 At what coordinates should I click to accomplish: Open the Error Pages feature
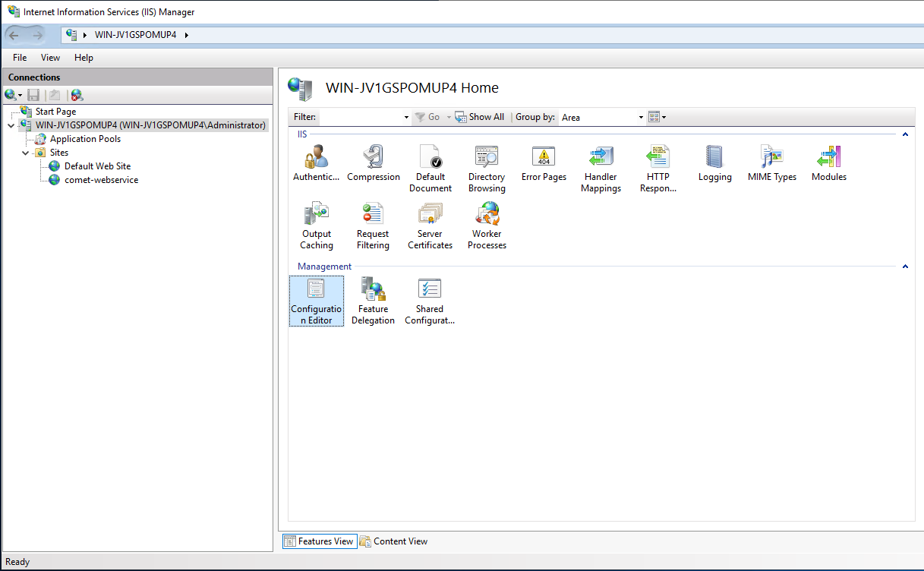(x=544, y=163)
